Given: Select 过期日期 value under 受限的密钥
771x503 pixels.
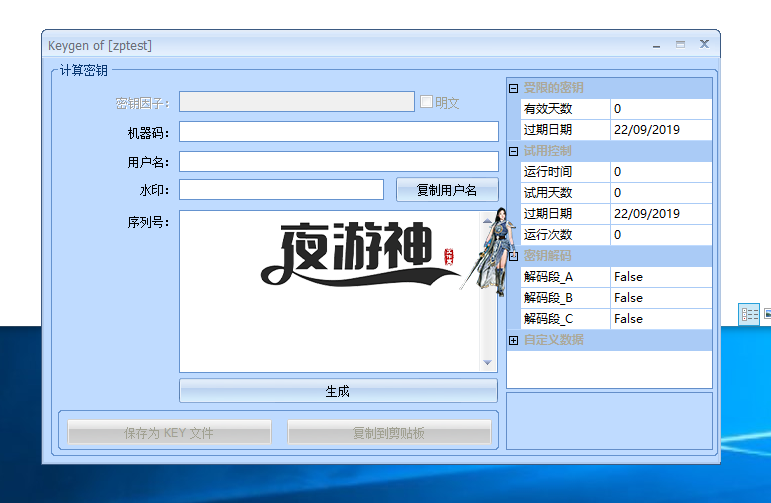Looking at the screenshot, I should tap(661, 130).
